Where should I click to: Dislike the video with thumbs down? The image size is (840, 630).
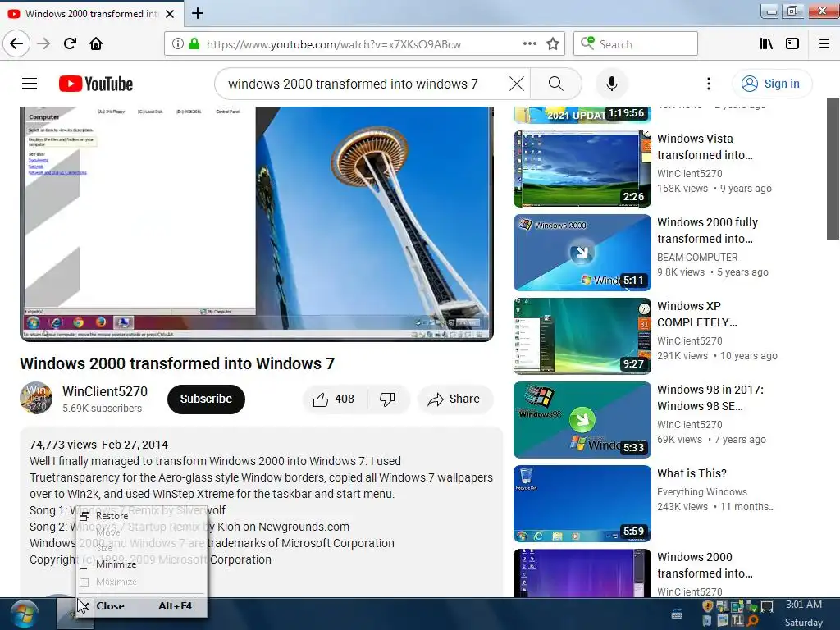coord(387,399)
